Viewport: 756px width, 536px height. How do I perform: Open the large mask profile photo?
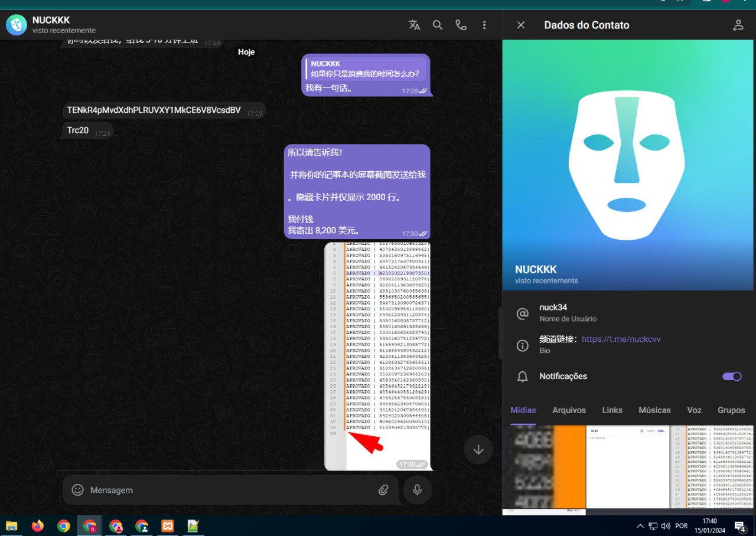pyautogui.click(x=628, y=164)
